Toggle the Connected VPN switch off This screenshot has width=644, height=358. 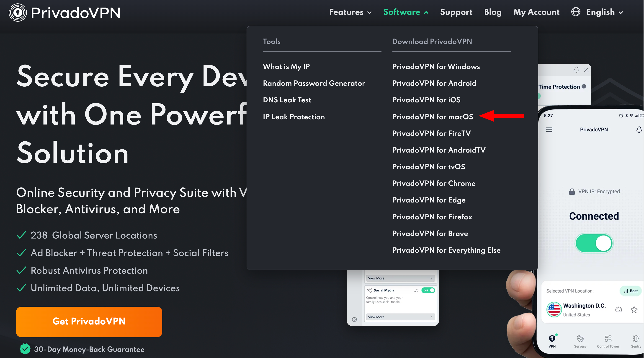(x=594, y=243)
